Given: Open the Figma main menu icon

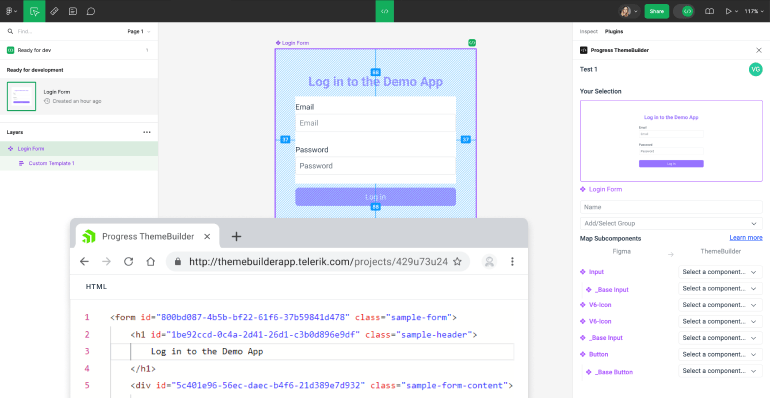Looking at the screenshot, I should (x=9, y=11).
